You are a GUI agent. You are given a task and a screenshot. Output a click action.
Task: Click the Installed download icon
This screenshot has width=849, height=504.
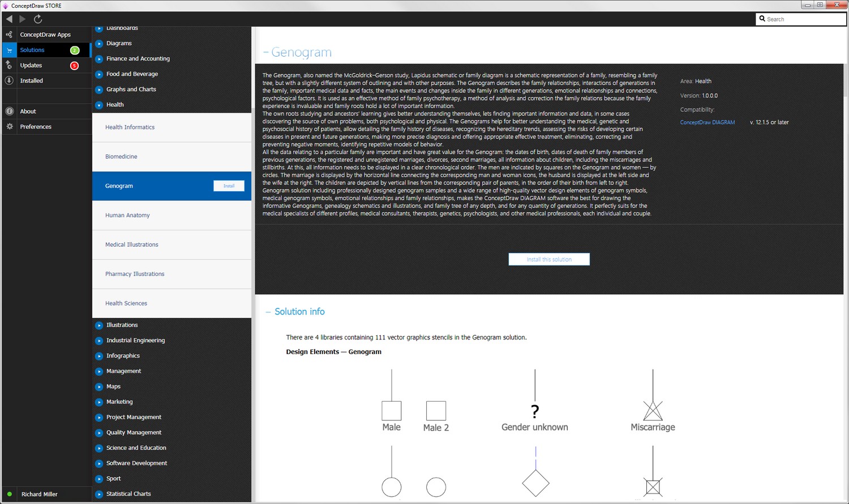[x=9, y=80]
